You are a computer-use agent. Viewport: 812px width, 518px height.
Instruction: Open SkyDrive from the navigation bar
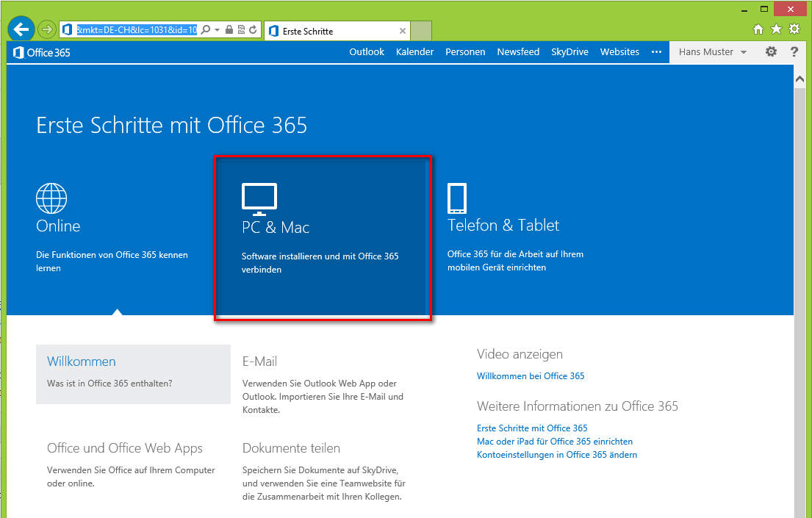coord(570,51)
